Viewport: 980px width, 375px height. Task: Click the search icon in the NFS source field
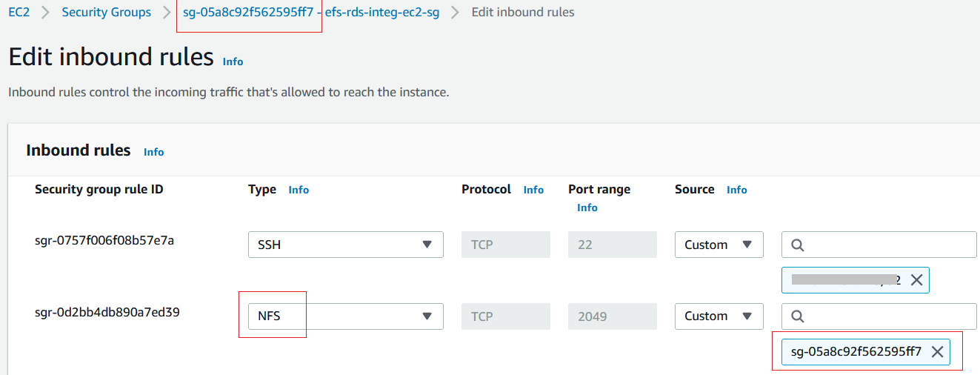tap(798, 316)
